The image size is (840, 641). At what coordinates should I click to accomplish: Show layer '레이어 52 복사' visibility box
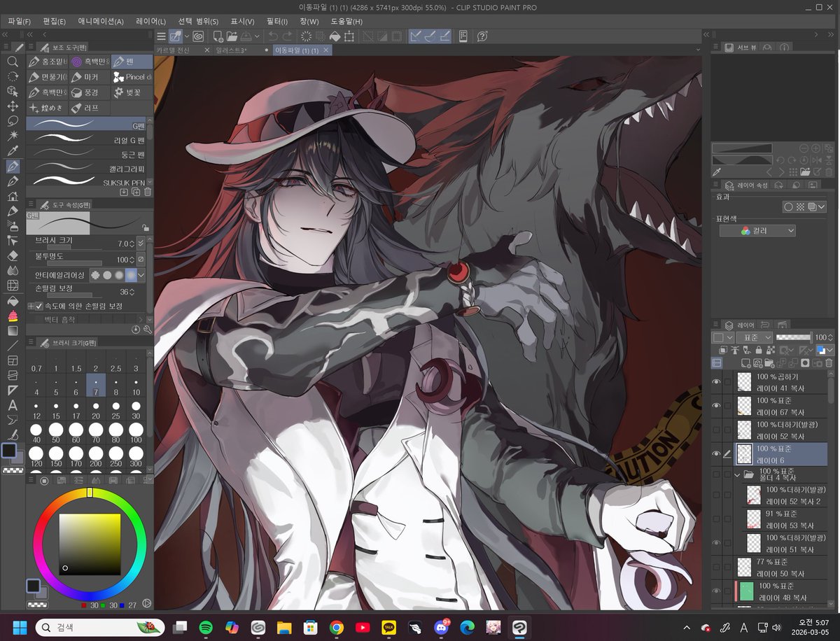point(716,430)
